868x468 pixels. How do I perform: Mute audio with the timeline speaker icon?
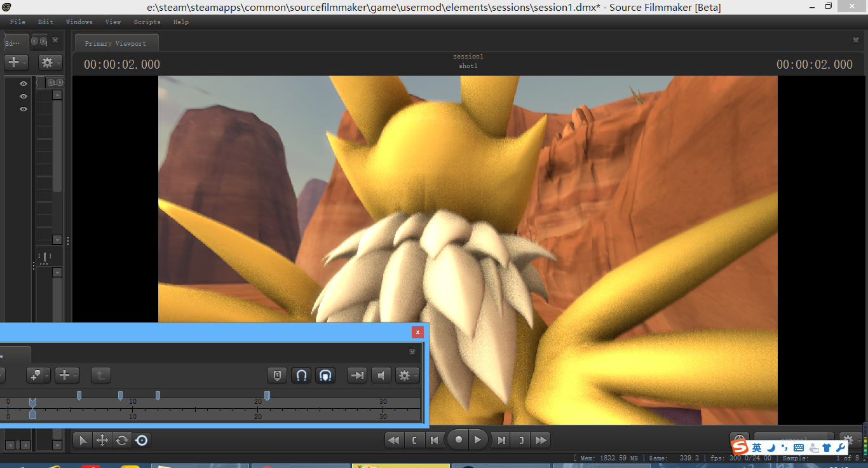(x=381, y=376)
